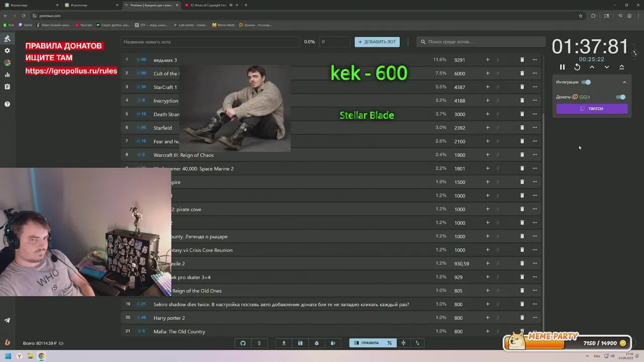644x362 pixels.
Task: Open the help question mark icon
Action: 7,104
